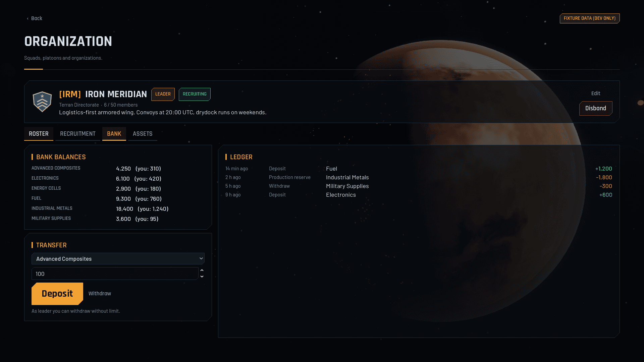The image size is (644, 362).
Task: Select the Electronics balance of 6,100
Action: point(118,178)
